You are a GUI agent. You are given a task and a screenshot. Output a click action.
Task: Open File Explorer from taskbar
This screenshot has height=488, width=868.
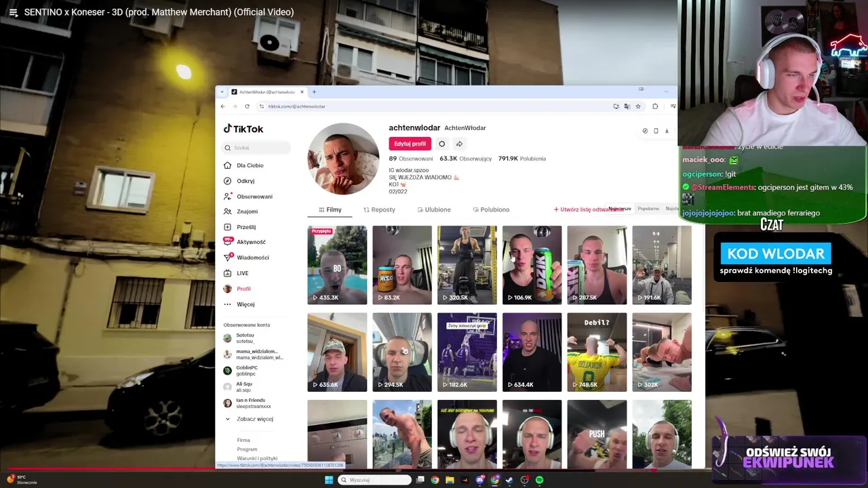point(450,480)
